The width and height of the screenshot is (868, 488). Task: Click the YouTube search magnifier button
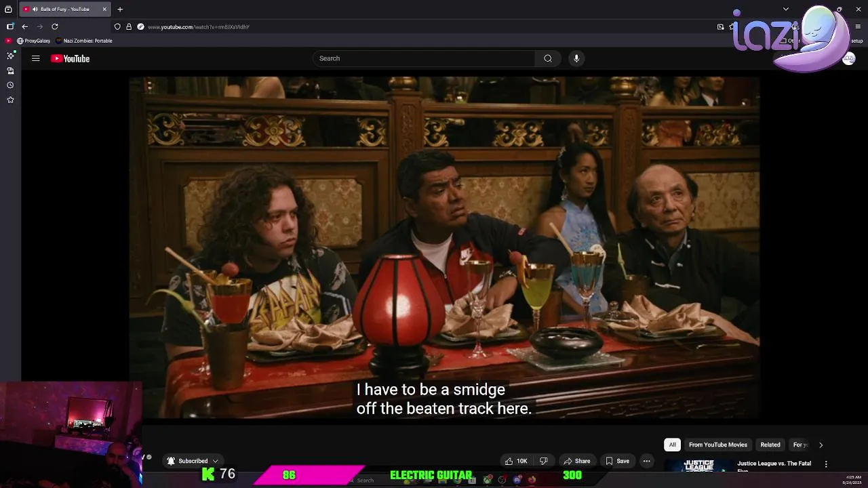pos(548,58)
